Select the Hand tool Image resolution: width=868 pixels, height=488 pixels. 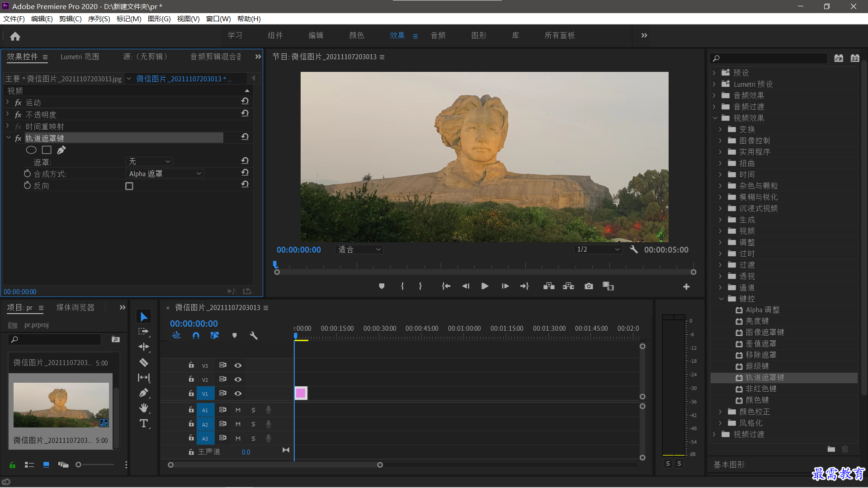point(144,408)
